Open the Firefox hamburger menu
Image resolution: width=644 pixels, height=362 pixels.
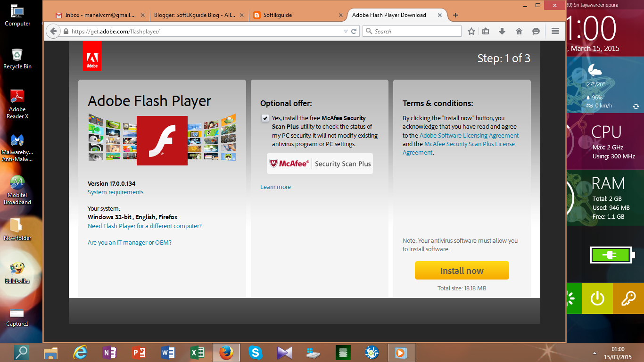tap(555, 31)
